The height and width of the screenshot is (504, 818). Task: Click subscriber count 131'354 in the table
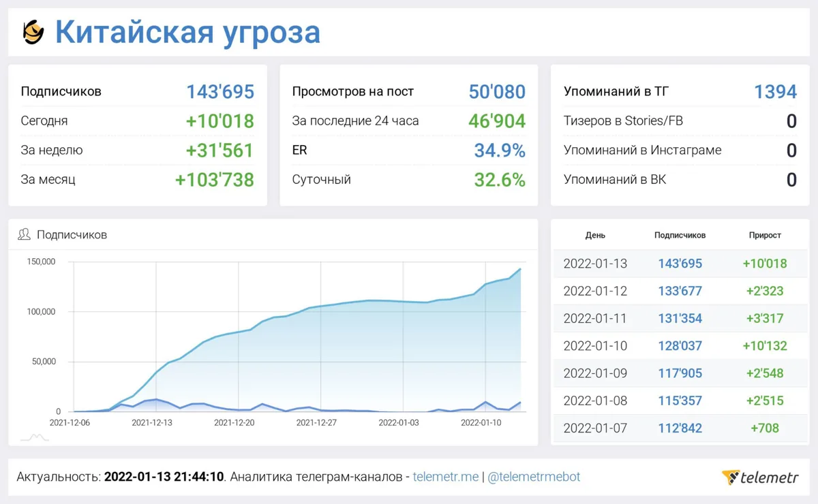click(680, 318)
